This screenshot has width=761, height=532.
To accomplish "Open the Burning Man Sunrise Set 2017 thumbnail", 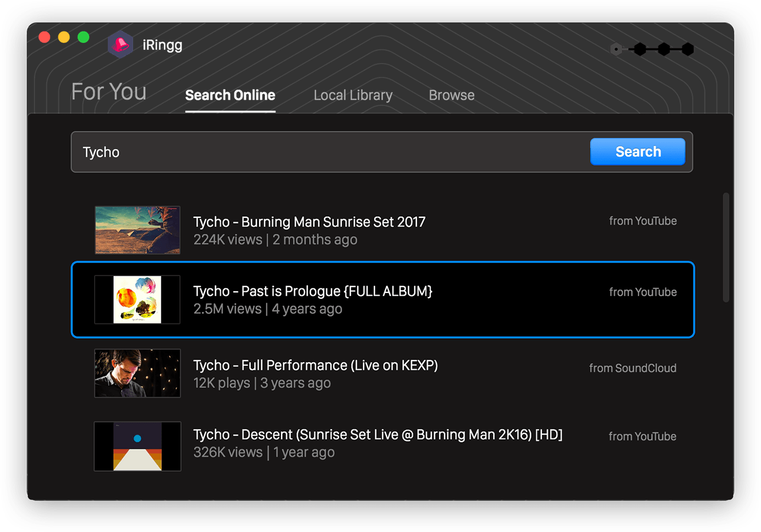I will tap(138, 230).
